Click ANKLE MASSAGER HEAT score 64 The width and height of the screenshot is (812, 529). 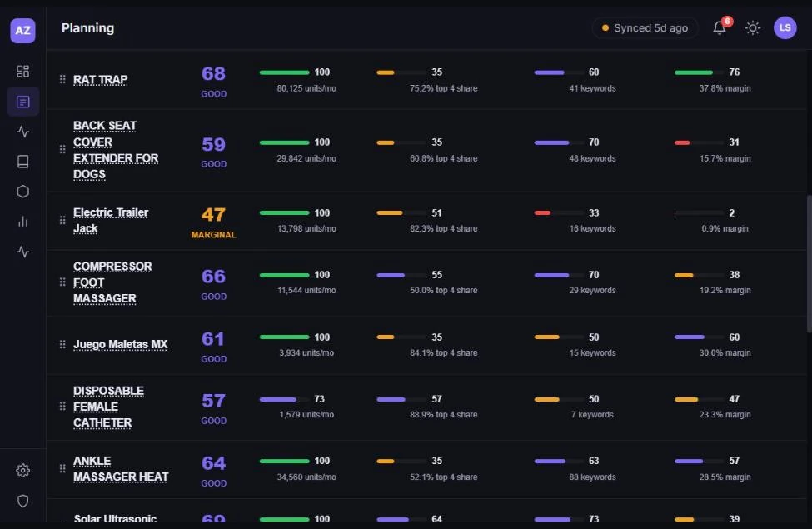213,462
